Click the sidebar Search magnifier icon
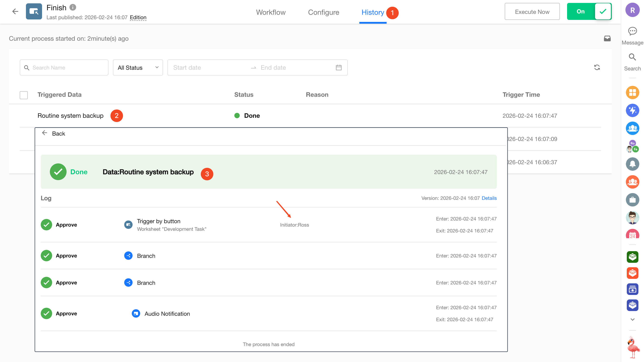644x362 pixels. pos(632,57)
